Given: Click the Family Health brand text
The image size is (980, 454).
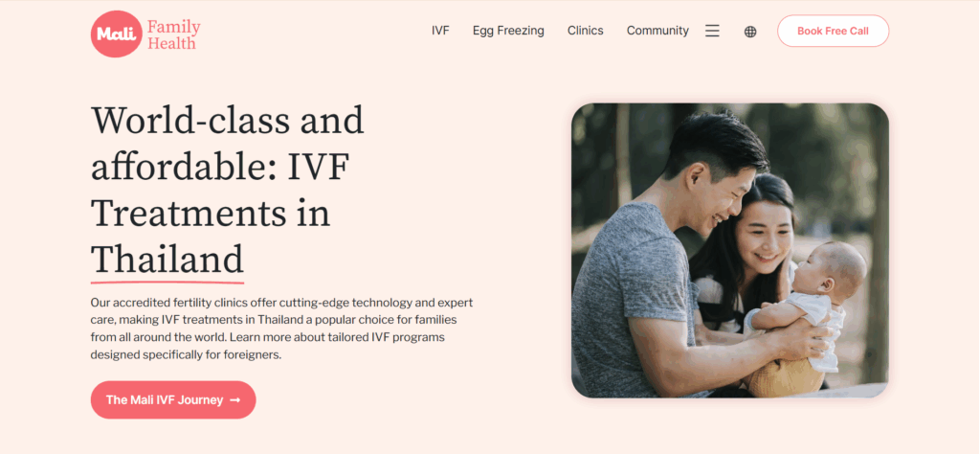Looking at the screenshot, I should (173, 34).
